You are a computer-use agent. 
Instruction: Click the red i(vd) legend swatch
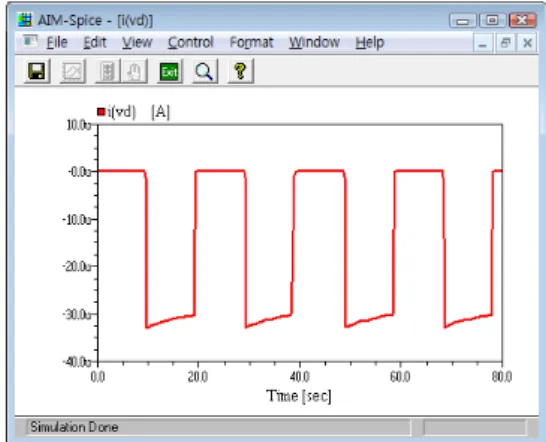click(101, 112)
